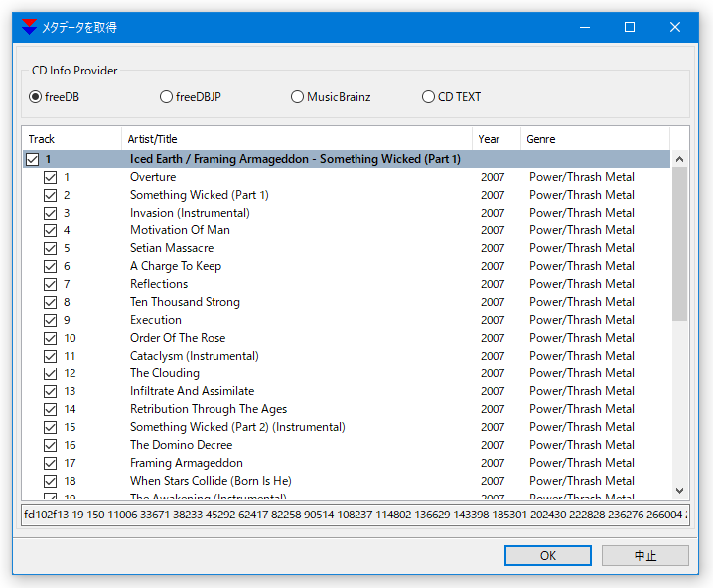Viewport: 713px width, 588px height.
Task: Click the title 'Infiltrate And Assimilate'
Action: (x=193, y=391)
